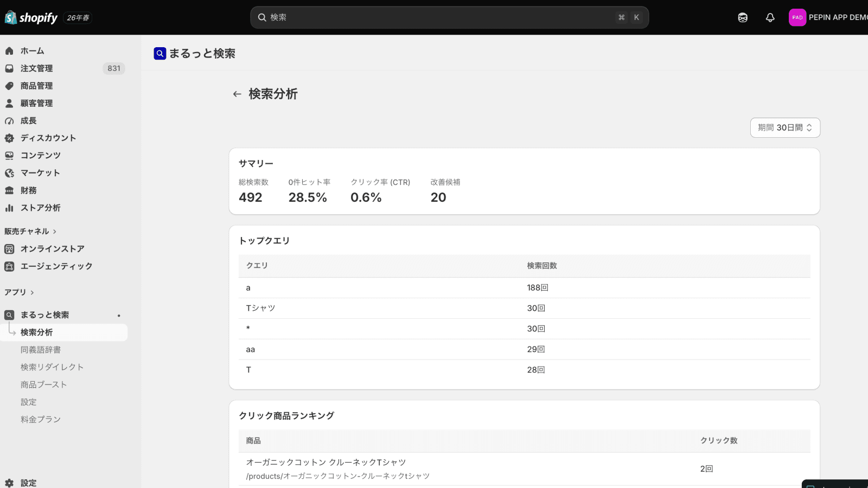Click the query row 'Tシャツ'
868x488 pixels.
(525, 309)
